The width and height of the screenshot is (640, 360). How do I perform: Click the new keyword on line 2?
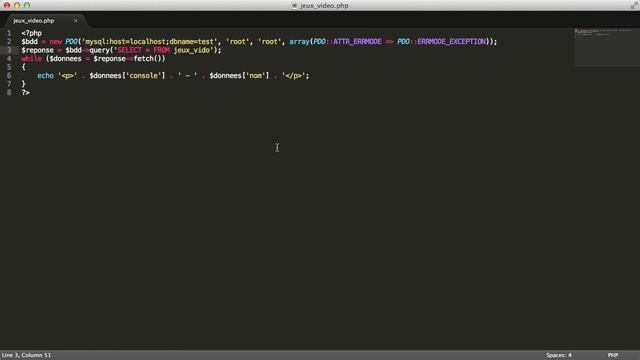(x=56, y=42)
